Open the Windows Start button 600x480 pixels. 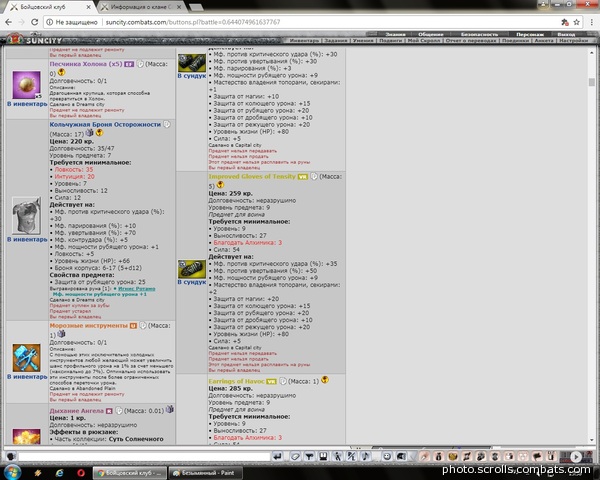click(x=12, y=472)
